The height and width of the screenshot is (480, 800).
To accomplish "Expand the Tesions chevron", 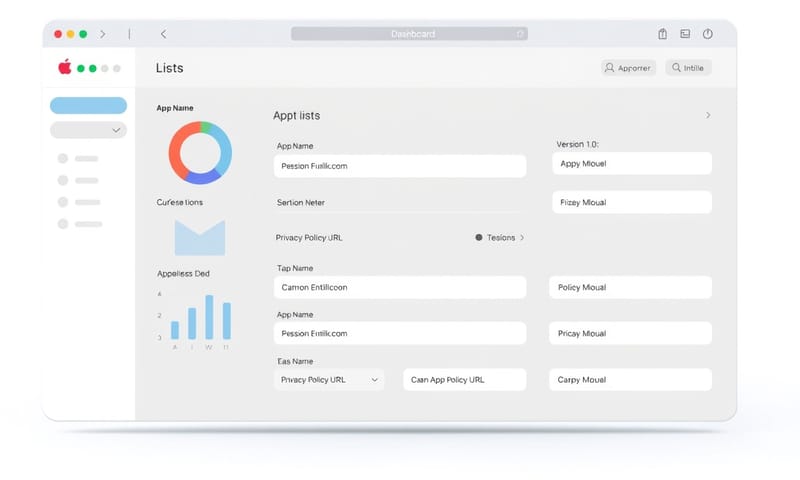I will (x=522, y=238).
